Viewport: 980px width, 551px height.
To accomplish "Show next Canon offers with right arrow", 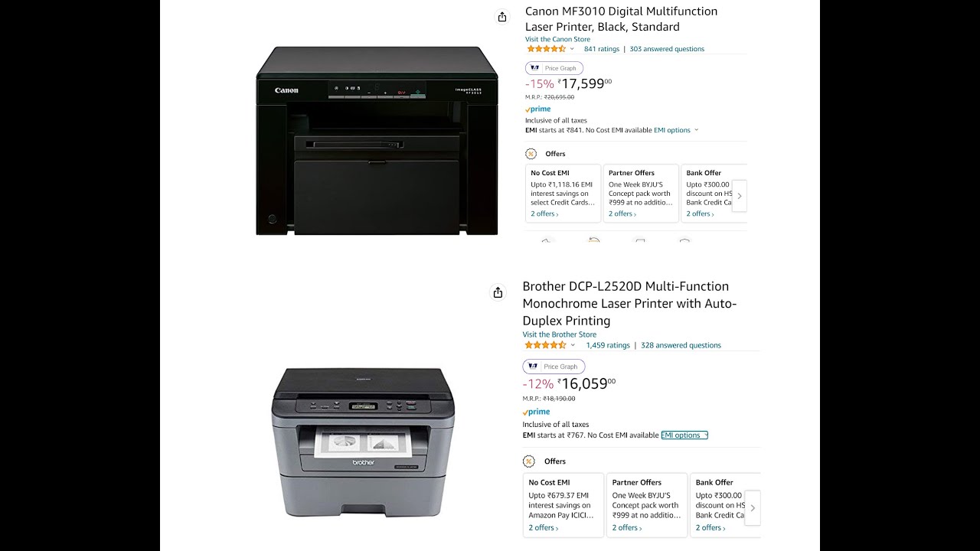I will tap(739, 196).
